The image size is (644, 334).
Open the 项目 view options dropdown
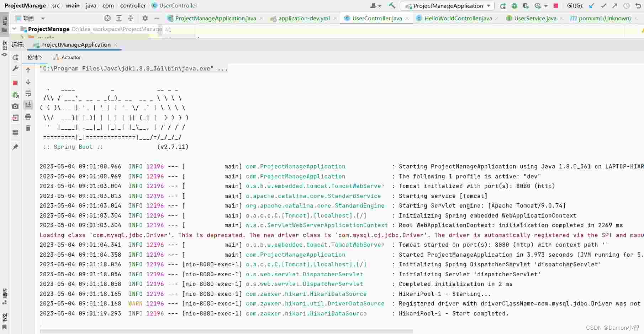pos(43,18)
